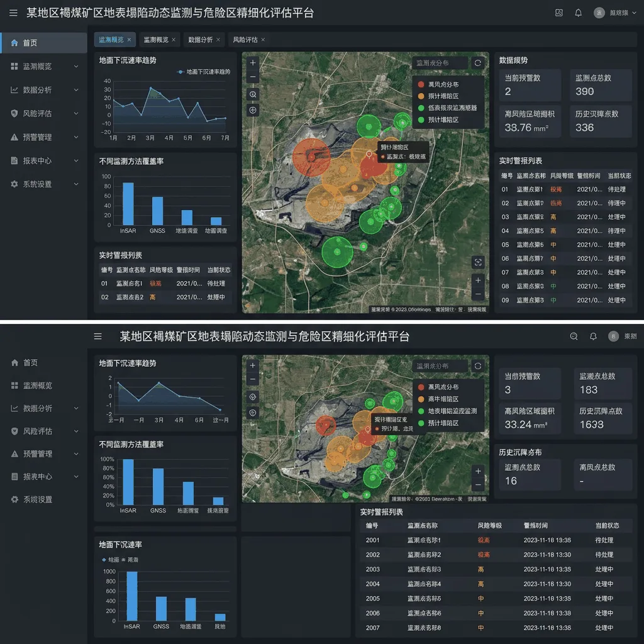This screenshot has height=644, width=644.
Task: Click the user avatar in upper dashboard header
Action: (x=599, y=13)
